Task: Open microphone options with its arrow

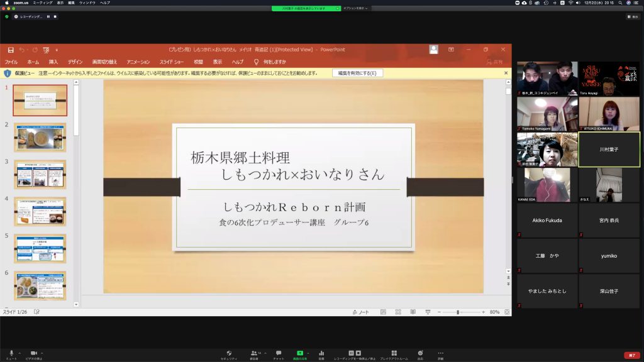Action: 19,352
